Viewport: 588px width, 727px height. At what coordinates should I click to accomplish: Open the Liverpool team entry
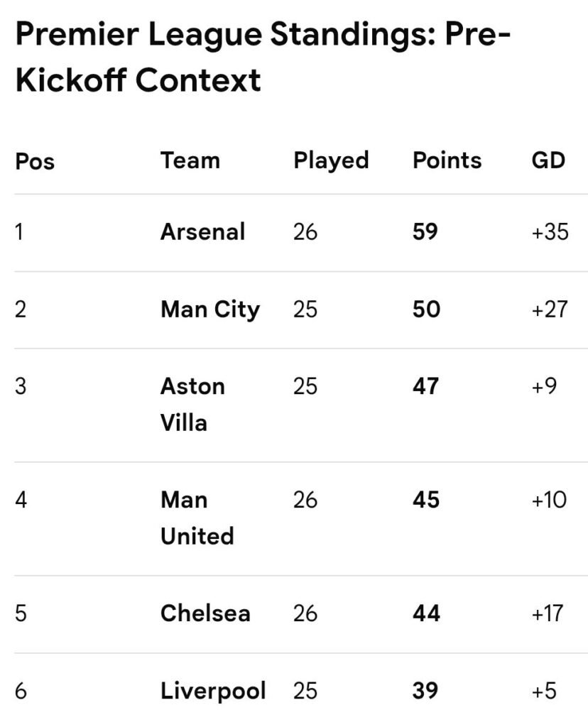coord(213,691)
